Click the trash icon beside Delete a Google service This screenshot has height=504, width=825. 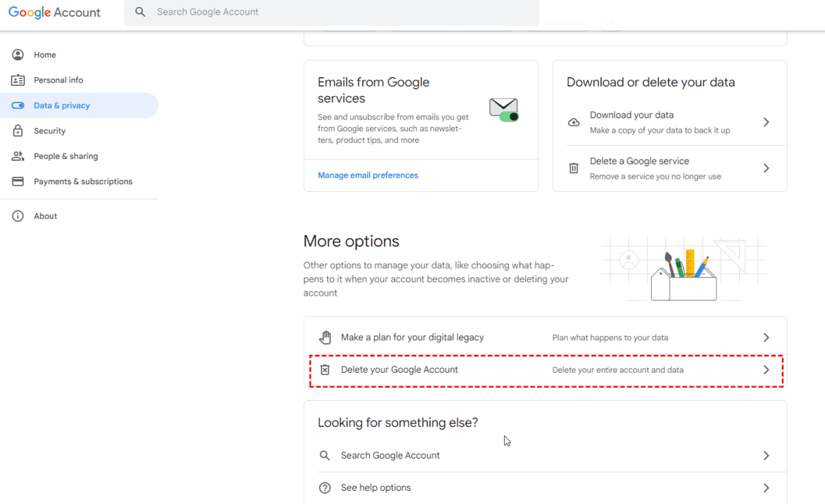(573, 168)
